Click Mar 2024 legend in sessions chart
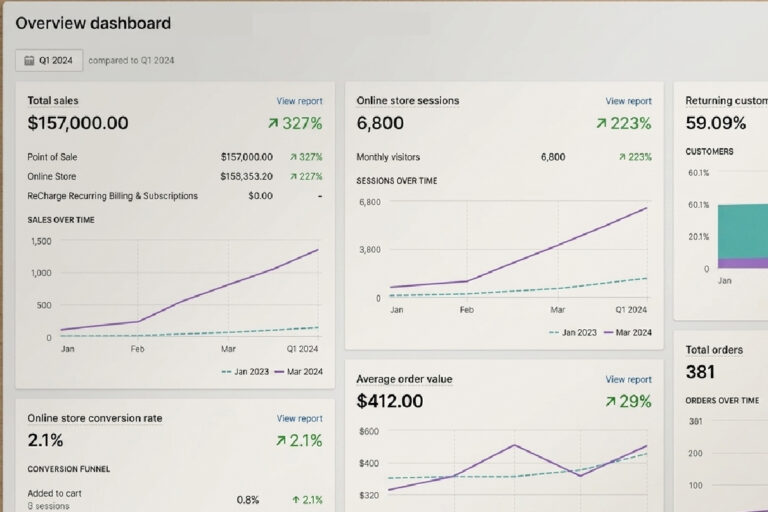This screenshot has height=512, width=768. (x=628, y=333)
